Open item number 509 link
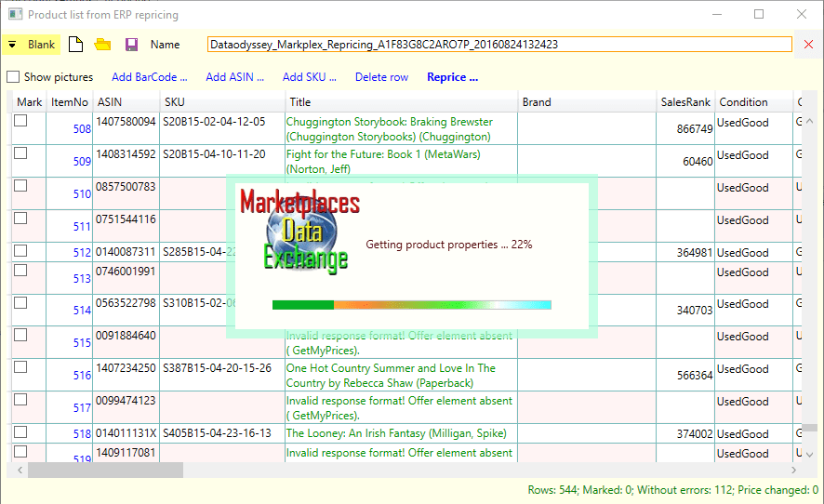 coord(82,162)
